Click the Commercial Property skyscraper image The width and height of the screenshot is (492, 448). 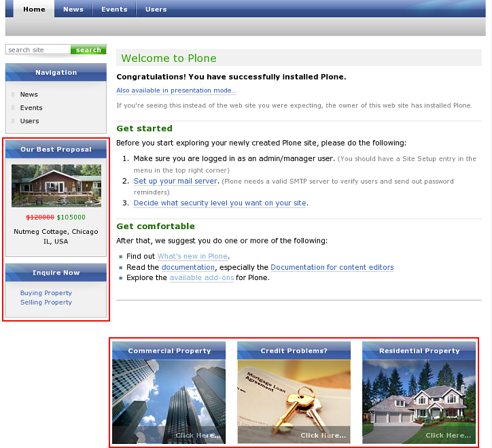[x=169, y=402]
